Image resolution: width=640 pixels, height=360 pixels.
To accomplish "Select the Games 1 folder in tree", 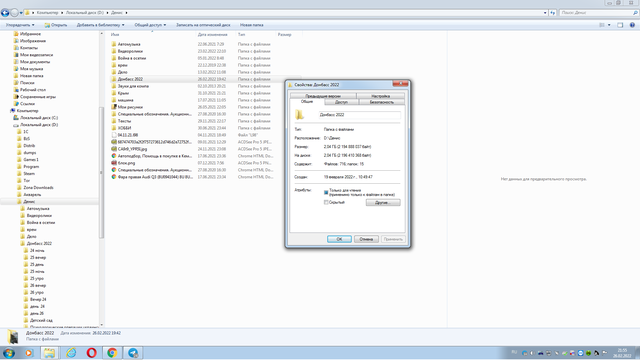I will tap(31, 160).
